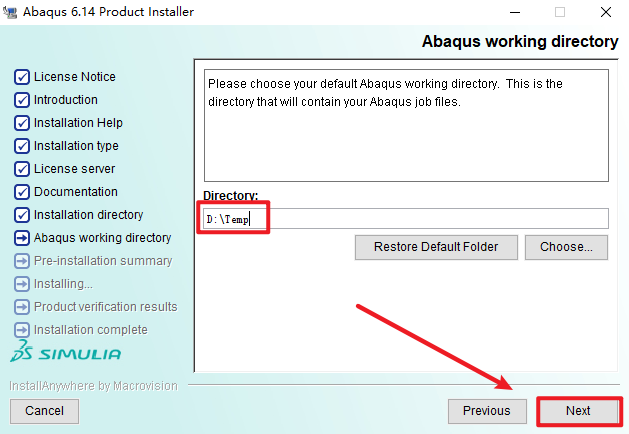Click the Pre-installation summary arrow icon
The width and height of the screenshot is (629, 434).
point(22,261)
